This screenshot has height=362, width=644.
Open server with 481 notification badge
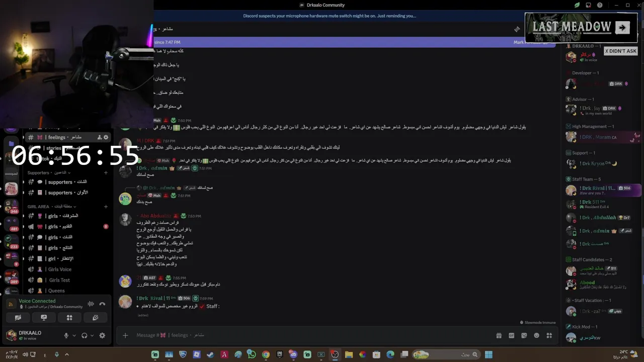(x=12, y=224)
